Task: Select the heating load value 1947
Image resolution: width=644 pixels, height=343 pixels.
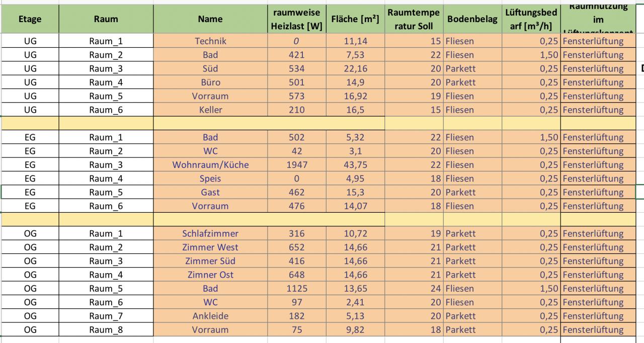Action: click(x=296, y=165)
